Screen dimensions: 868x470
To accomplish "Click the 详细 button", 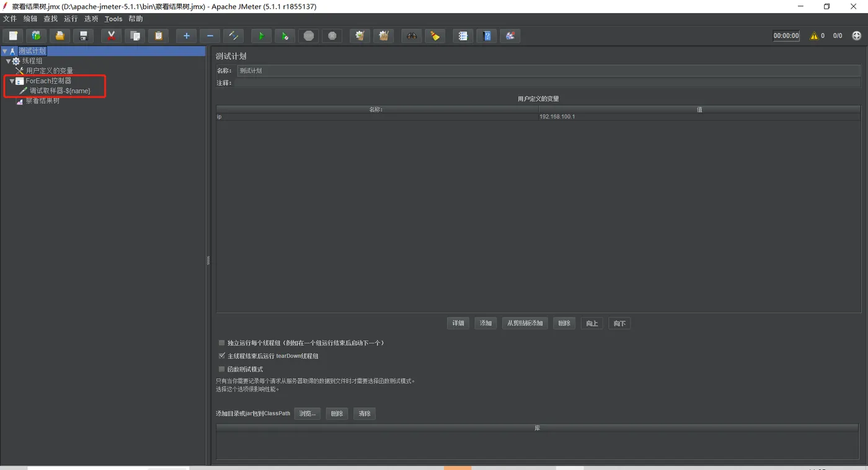I will 458,323.
